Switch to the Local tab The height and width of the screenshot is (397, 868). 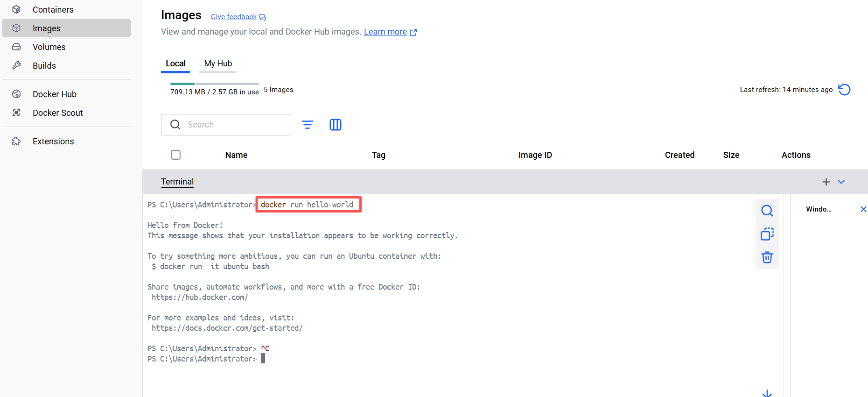[175, 64]
